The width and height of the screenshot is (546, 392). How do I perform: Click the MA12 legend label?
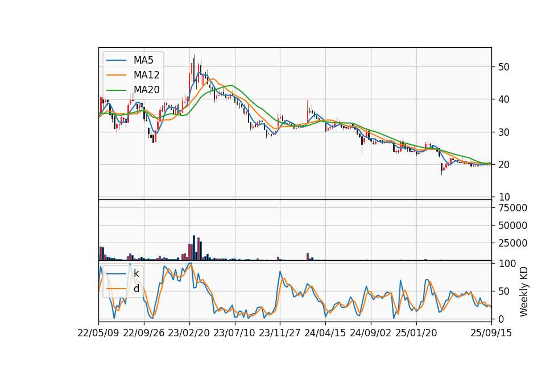[146, 75]
